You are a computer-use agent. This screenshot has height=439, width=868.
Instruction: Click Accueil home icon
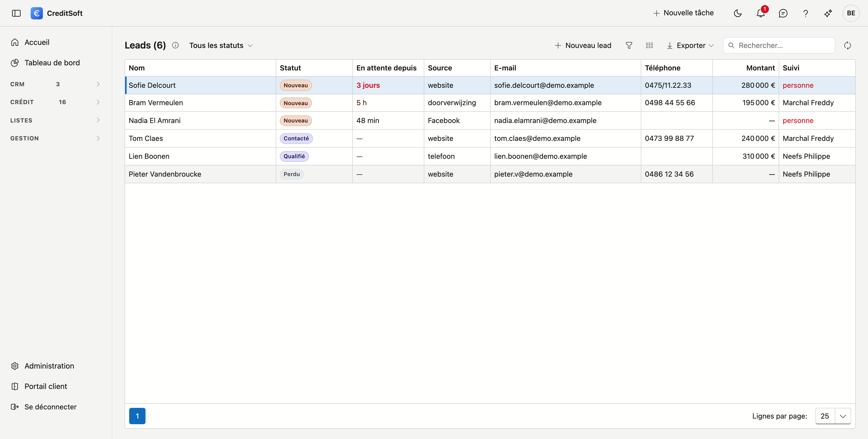click(15, 42)
